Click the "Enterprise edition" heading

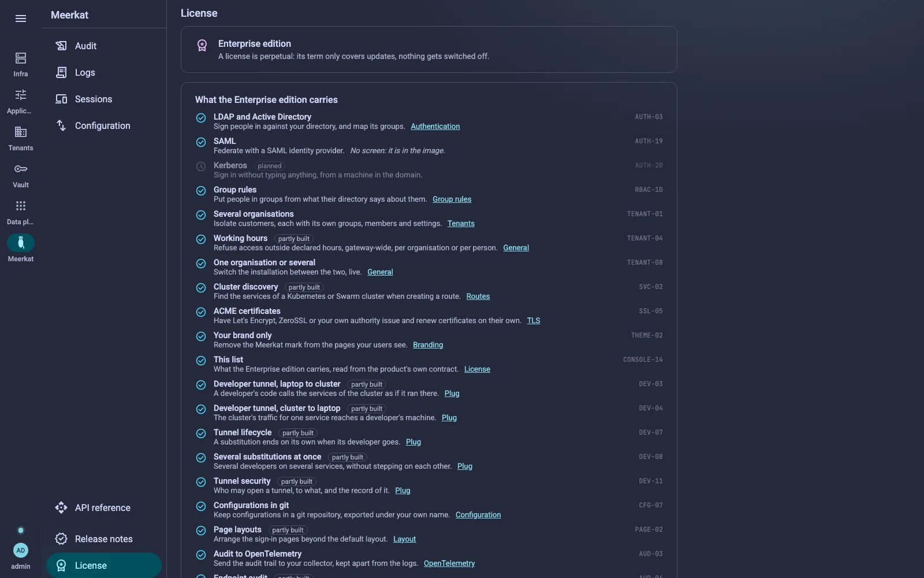coord(255,44)
